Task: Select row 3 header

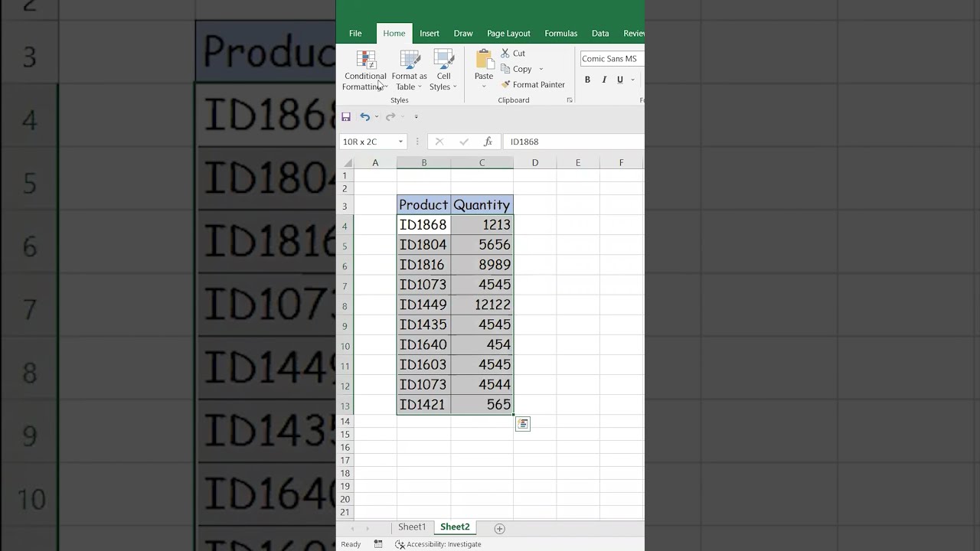Action: click(345, 205)
